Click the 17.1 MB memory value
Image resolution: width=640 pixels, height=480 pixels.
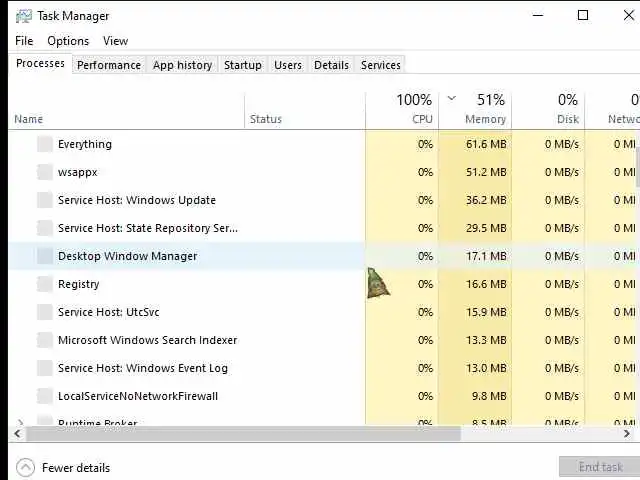[x=486, y=256]
